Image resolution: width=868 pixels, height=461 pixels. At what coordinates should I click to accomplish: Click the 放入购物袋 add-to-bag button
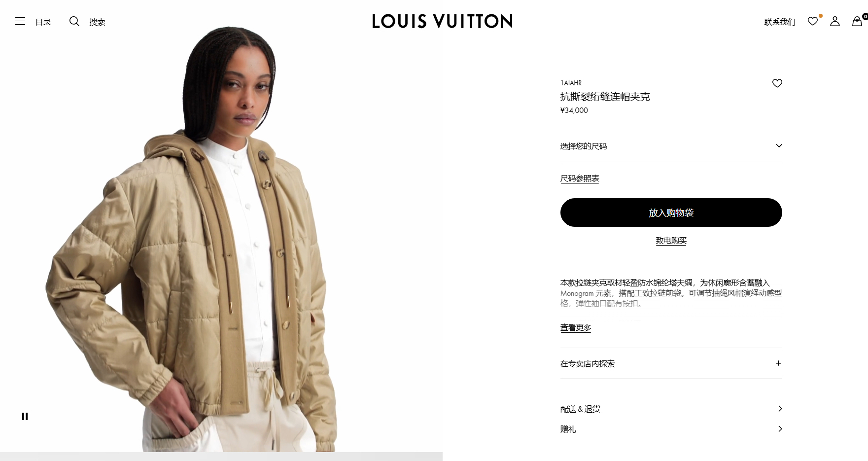click(671, 213)
